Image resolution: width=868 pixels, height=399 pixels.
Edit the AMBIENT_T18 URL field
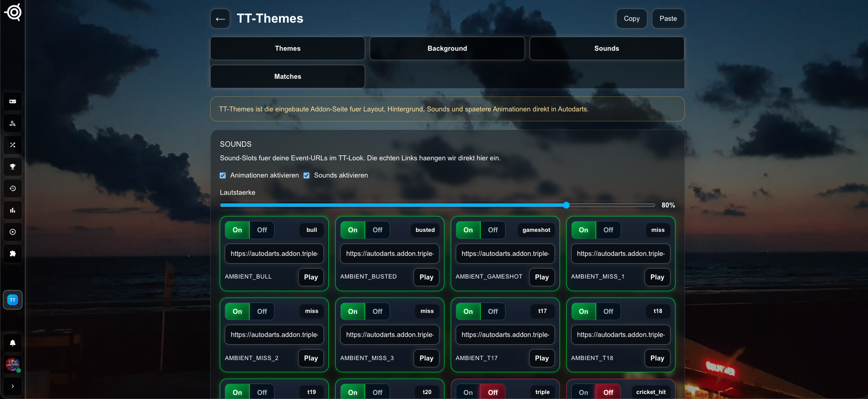coord(621,335)
